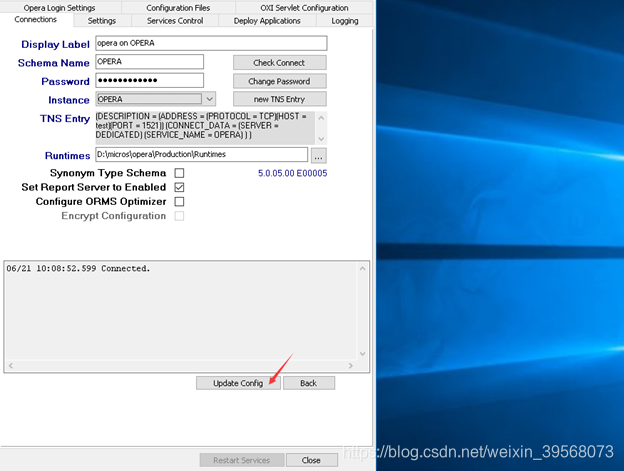Screen dimensions: 624x471
Task: Click the Check Connect button
Action: click(x=280, y=62)
